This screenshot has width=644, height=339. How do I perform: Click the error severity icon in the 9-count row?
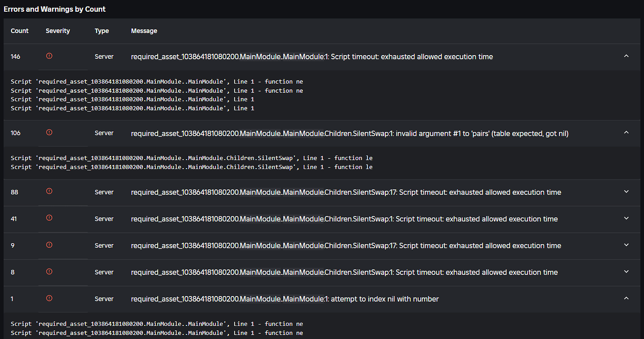click(49, 245)
